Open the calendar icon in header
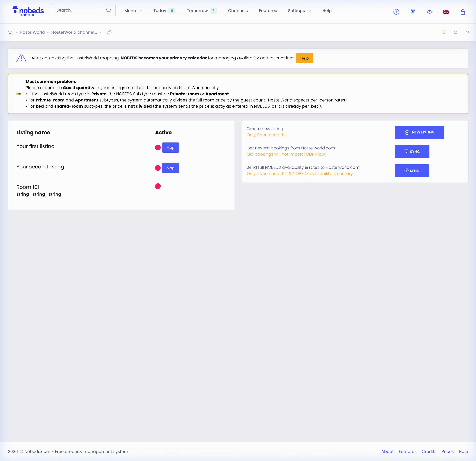This screenshot has height=461, width=476. pos(413,12)
